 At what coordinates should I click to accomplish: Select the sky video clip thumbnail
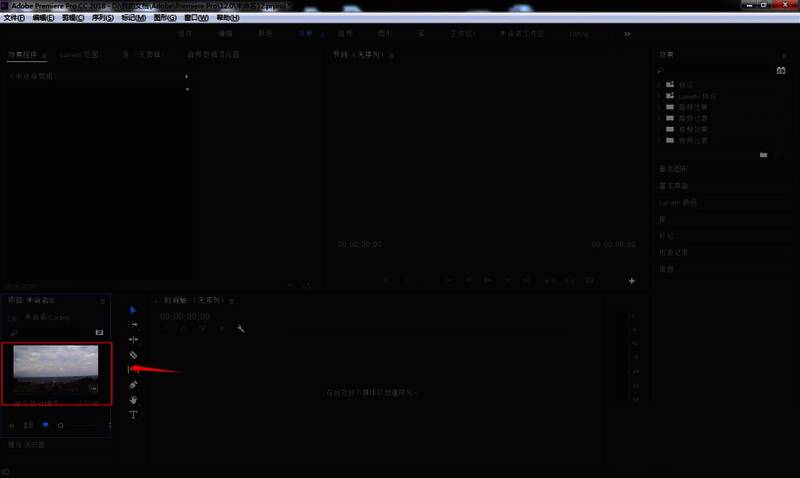pos(56,369)
